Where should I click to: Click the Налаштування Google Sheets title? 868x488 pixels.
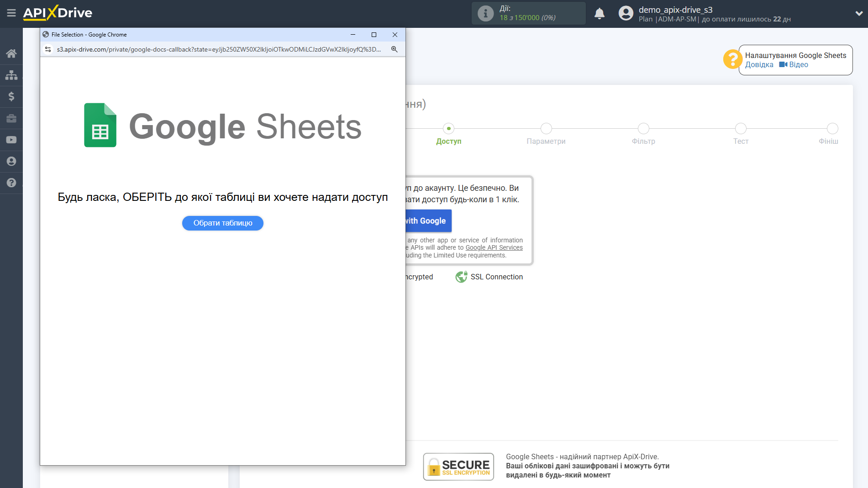pyautogui.click(x=795, y=55)
